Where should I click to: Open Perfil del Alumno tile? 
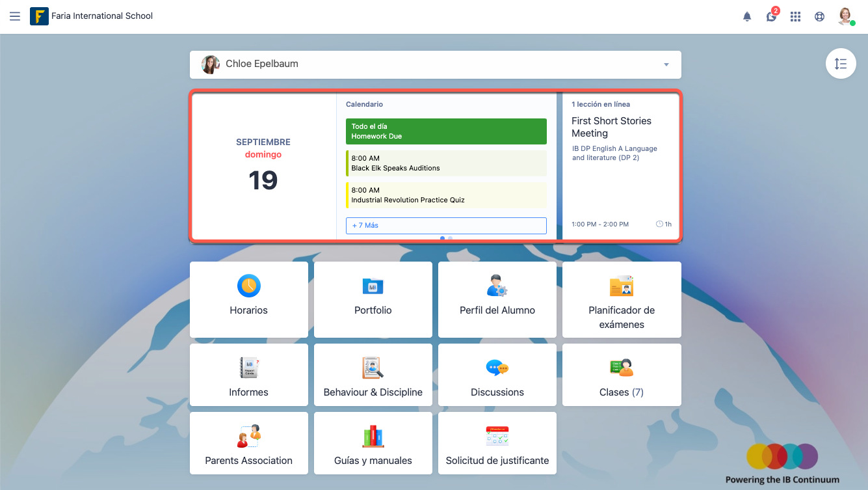coord(497,299)
